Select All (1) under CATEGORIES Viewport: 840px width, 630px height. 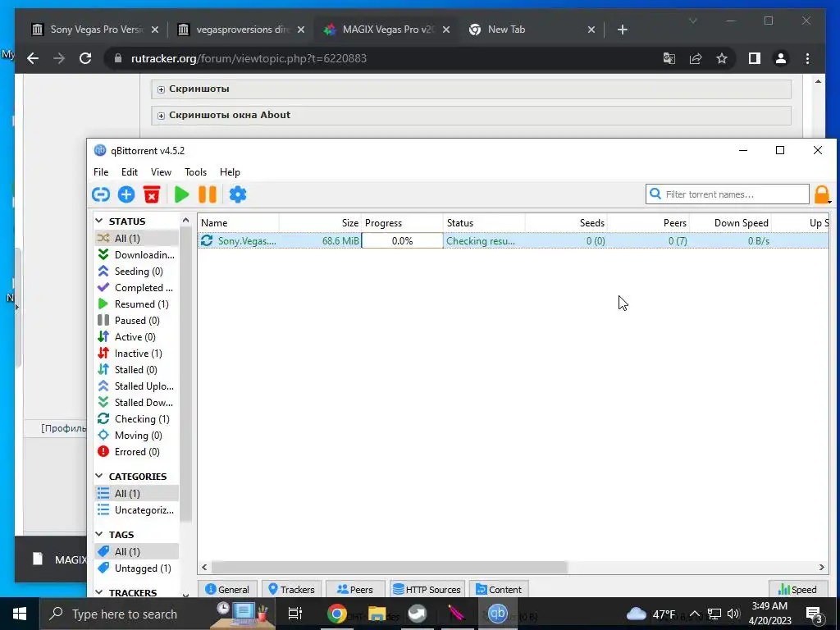137,493
